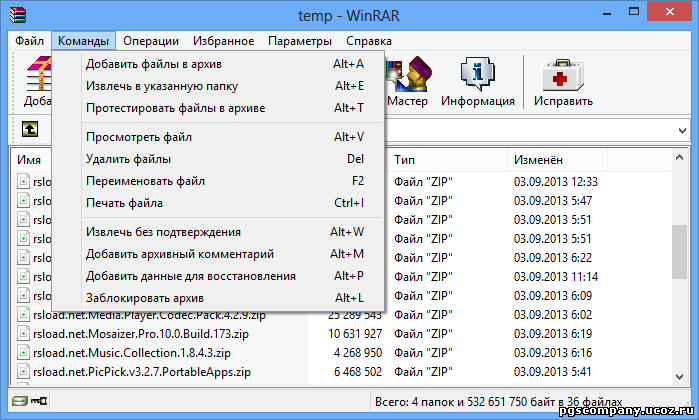Close the open Команды menu
This screenshot has height=420, width=699.
tap(83, 41)
